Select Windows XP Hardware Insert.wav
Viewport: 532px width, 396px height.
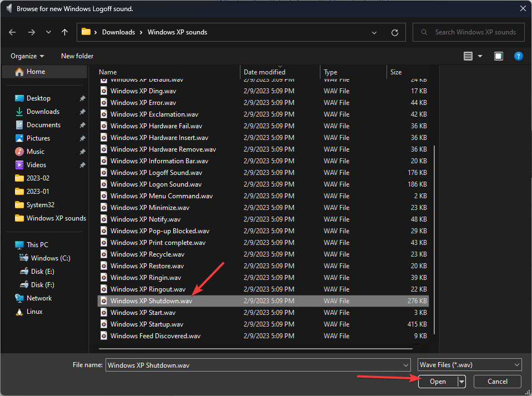pos(159,137)
